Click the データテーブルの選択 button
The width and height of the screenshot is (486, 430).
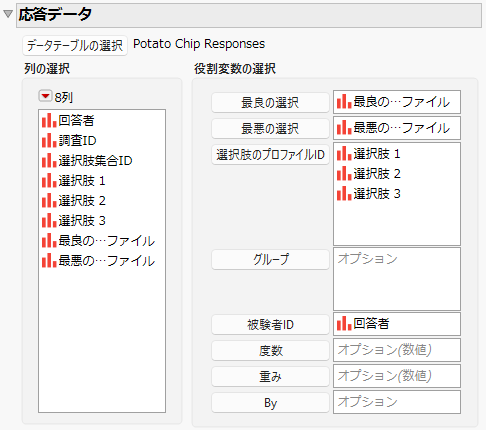click(75, 46)
